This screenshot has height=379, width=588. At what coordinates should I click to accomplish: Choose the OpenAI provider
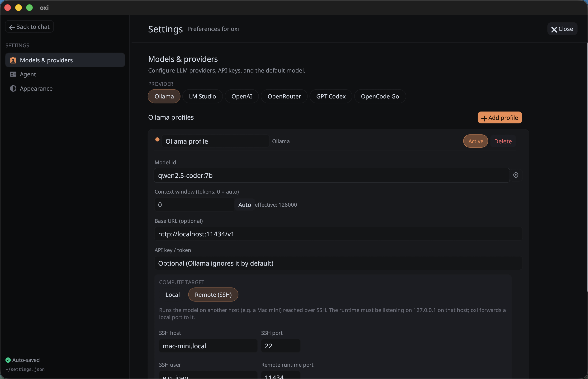coord(241,96)
